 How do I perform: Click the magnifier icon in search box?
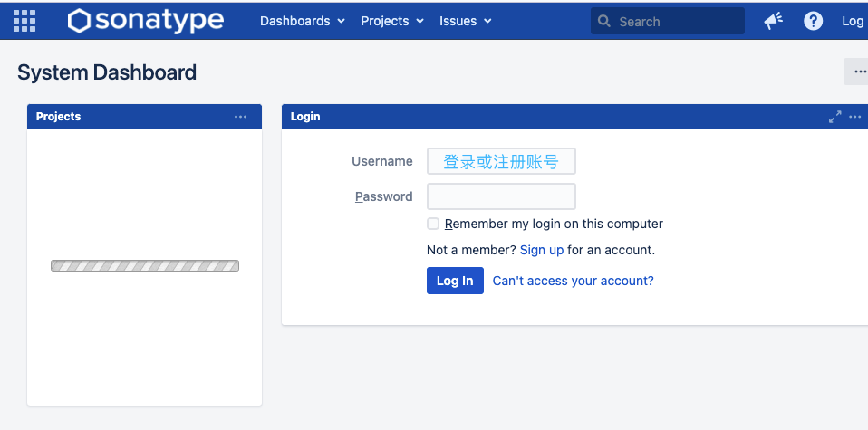604,22
